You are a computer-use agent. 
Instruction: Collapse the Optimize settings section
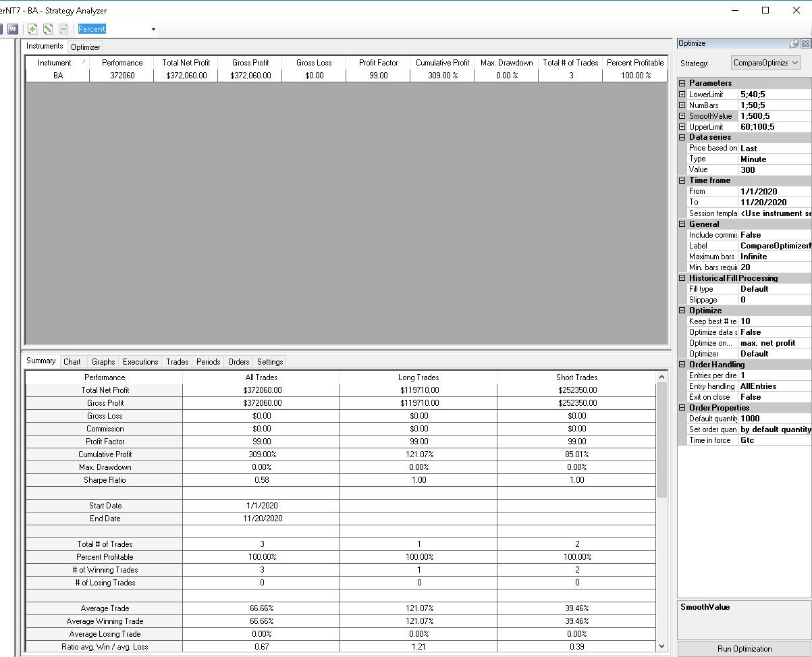pos(682,311)
